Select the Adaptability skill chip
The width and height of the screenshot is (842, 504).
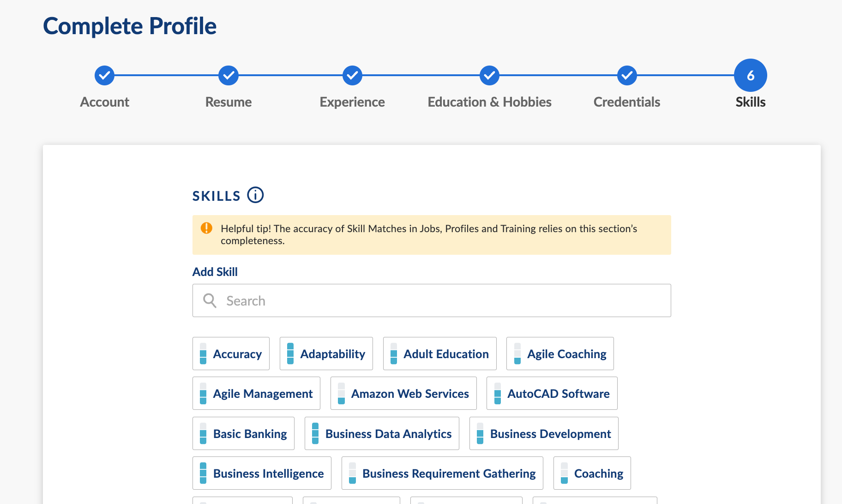(326, 354)
